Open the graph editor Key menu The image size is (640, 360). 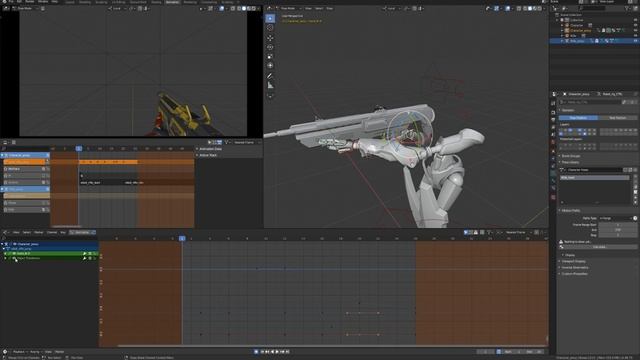coord(63,232)
